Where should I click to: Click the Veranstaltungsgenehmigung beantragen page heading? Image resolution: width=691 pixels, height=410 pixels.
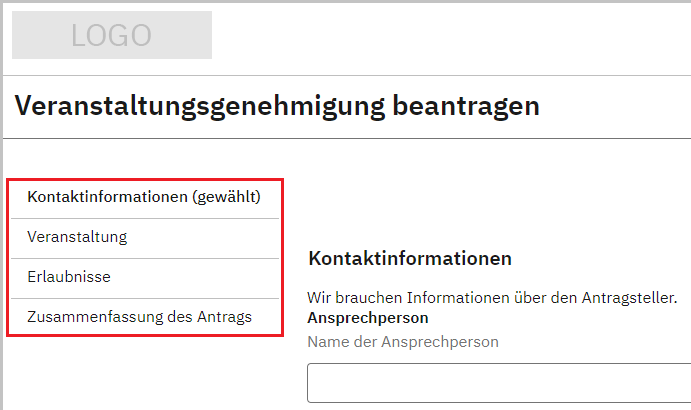278,105
